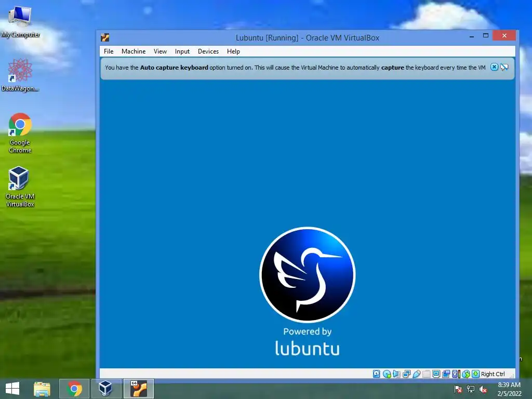This screenshot has height=399, width=532.
Task: Select the Google Chrome desktop shortcut
Action: tap(20, 133)
